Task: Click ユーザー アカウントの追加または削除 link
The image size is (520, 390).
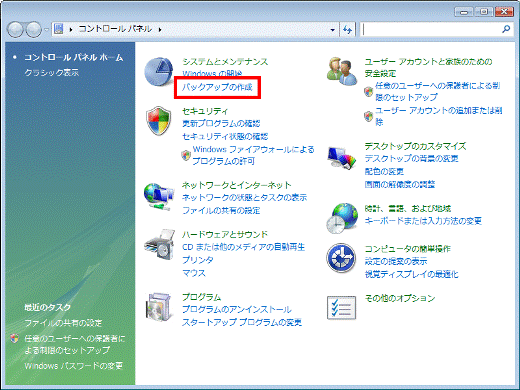Action: click(x=439, y=116)
